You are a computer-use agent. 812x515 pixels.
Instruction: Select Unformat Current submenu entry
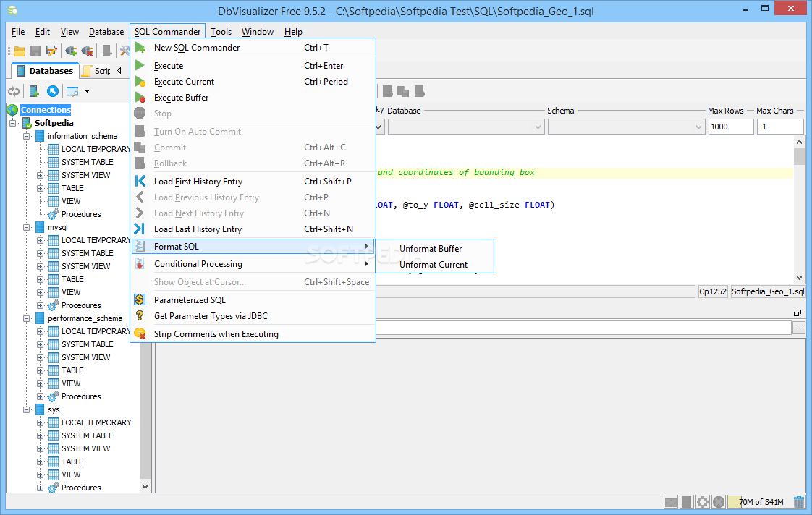[x=434, y=265]
